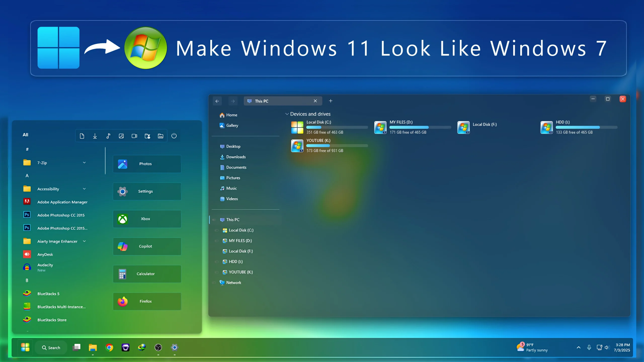Screen dimensions: 644x362
Task: Click YOUTUBE (K:) drive usage bar
Action: pyautogui.click(x=337, y=146)
